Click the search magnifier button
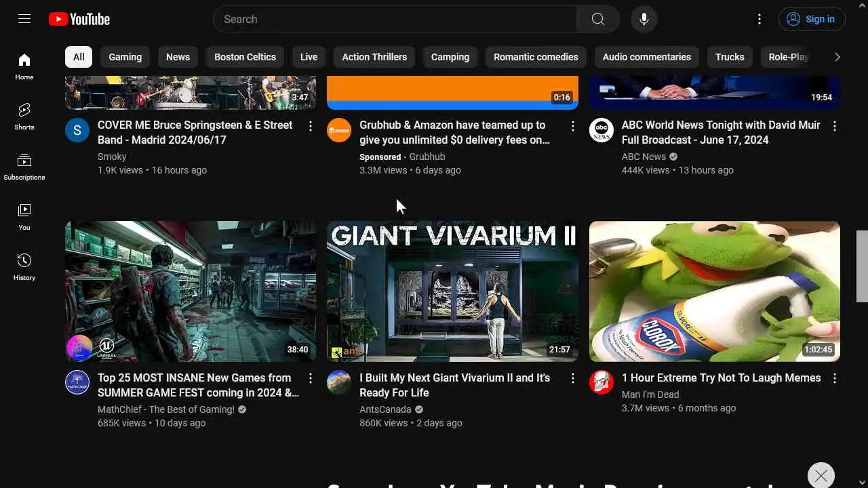 [597, 19]
